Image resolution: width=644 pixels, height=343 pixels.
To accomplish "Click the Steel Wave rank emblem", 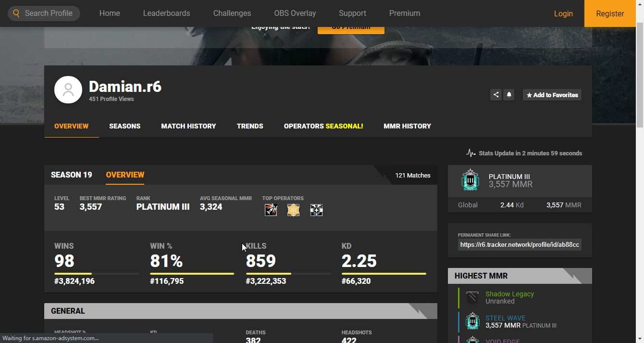I will click(x=472, y=321).
